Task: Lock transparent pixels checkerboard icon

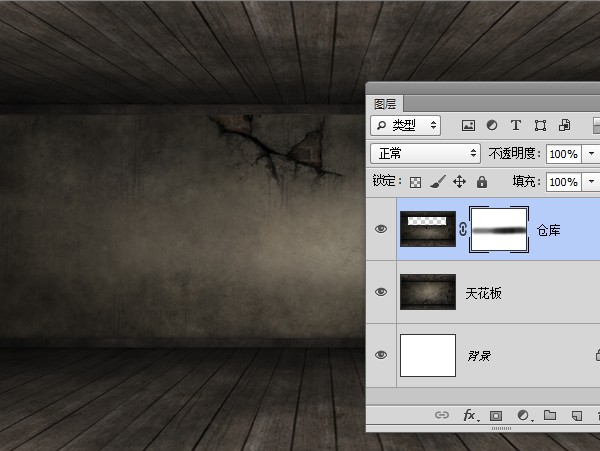Action: pyautogui.click(x=416, y=182)
